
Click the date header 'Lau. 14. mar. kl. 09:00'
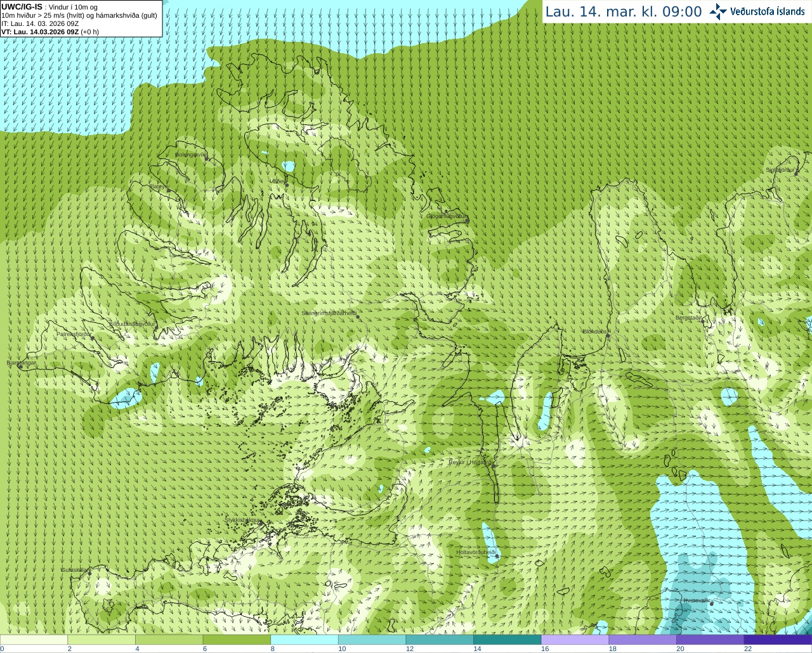624,12
